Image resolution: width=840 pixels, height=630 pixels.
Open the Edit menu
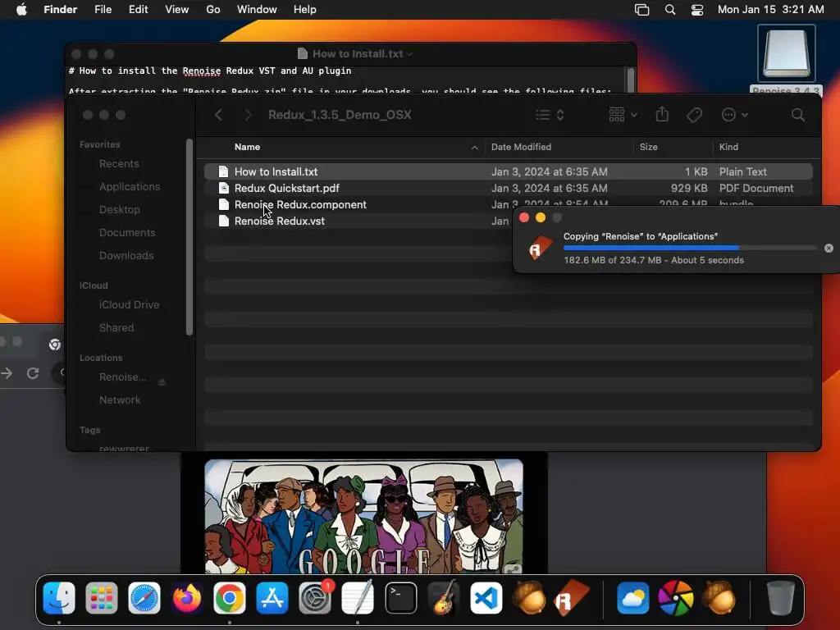coord(138,10)
